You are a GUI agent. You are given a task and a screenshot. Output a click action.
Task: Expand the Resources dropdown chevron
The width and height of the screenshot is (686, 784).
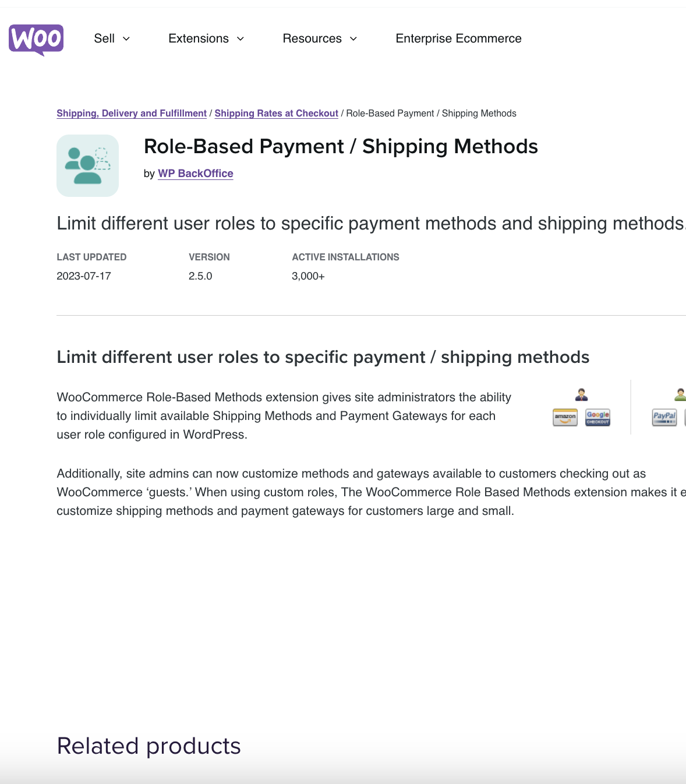[353, 39]
